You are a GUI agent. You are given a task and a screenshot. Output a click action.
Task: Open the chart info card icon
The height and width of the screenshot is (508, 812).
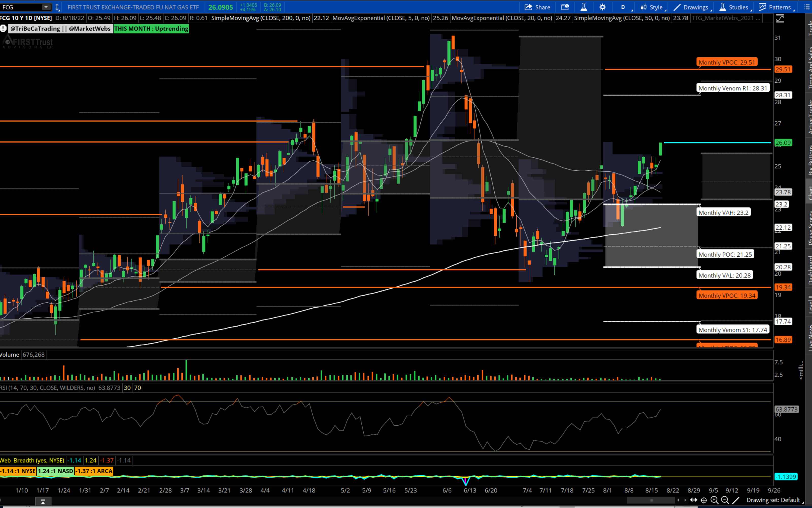(x=565, y=7)
